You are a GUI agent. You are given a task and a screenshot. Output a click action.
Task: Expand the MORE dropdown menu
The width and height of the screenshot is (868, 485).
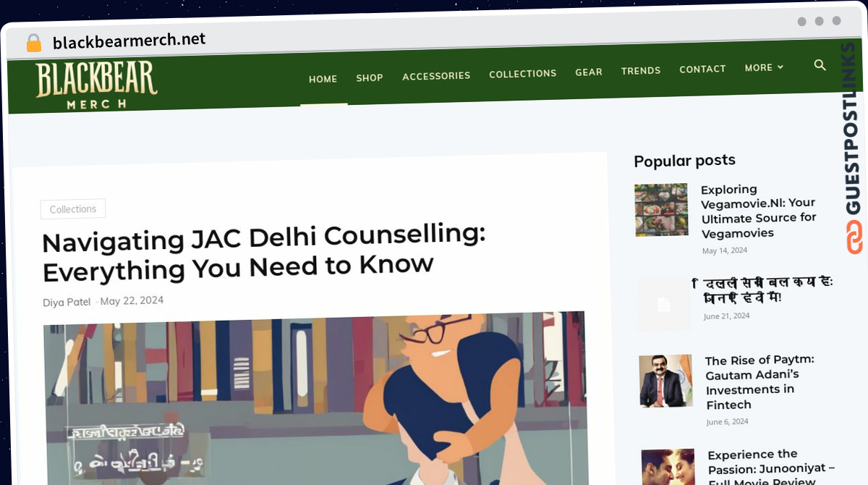point(764,68)
